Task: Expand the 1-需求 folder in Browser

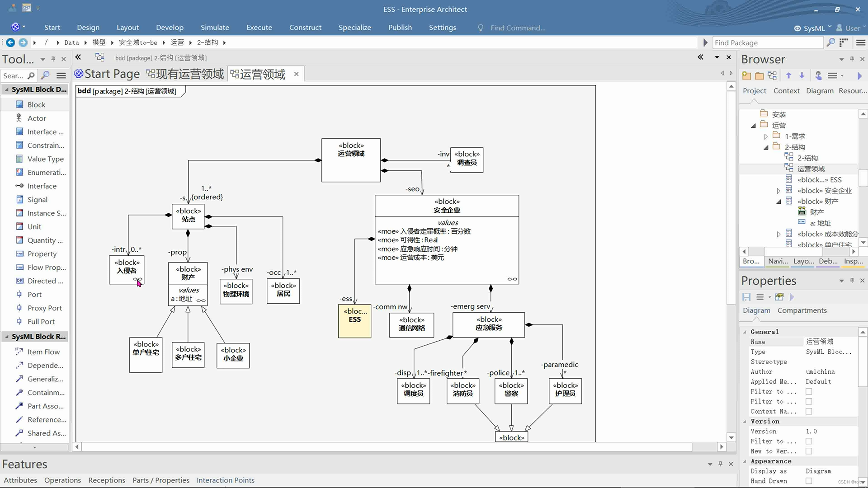Action: 766,136
